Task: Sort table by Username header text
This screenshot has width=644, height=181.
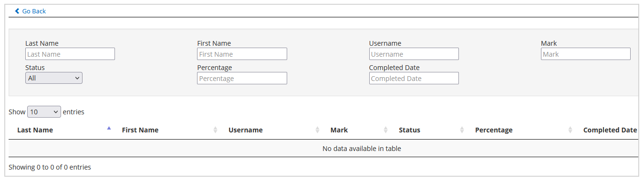Action: pyautogui.click(x=246, y=130)
